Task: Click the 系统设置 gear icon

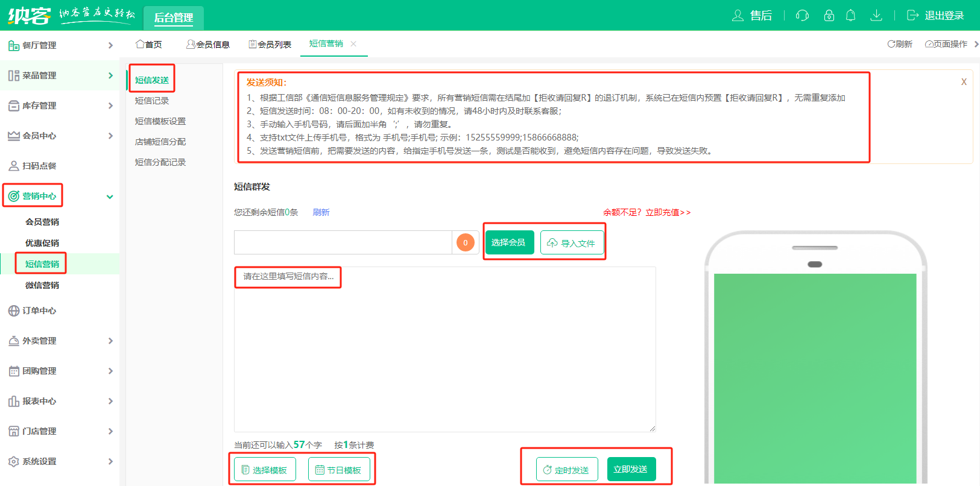Action: 13,461
